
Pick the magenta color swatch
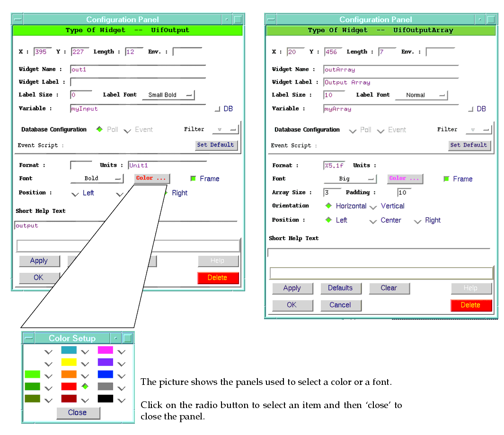coord(105,350)
